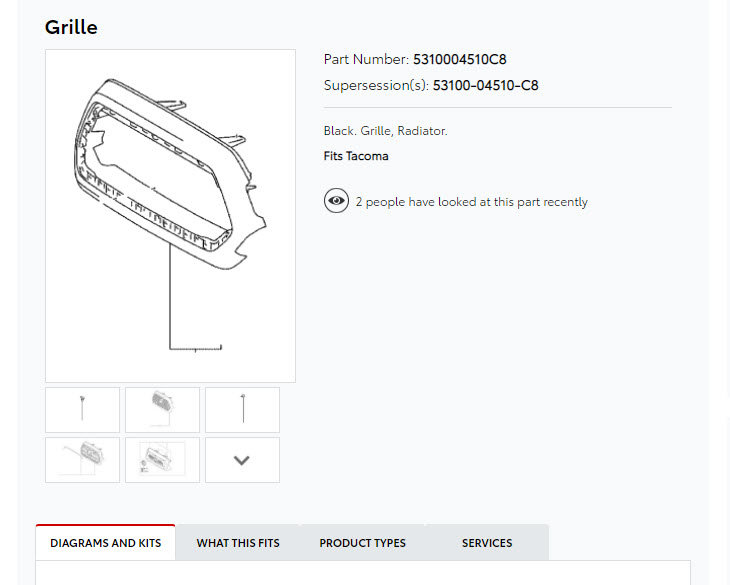Click part number 5310004510C8

(x=460, y=60)
